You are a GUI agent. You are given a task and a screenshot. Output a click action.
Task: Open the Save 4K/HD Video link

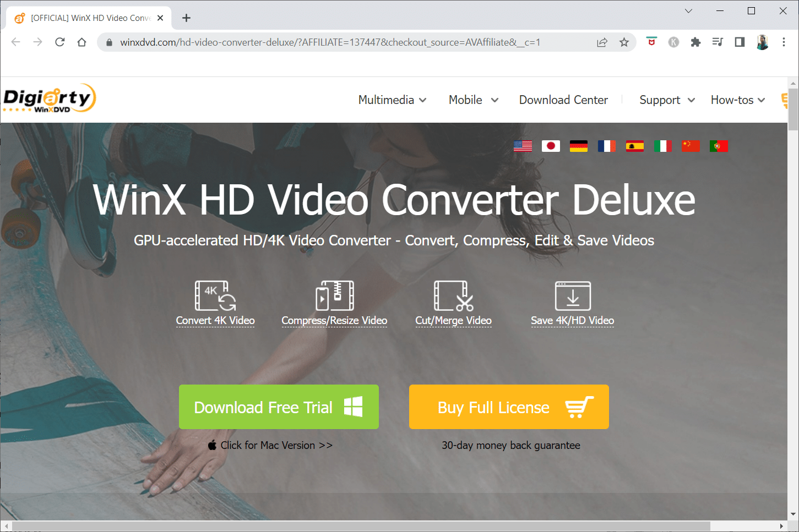pos(573,320)
